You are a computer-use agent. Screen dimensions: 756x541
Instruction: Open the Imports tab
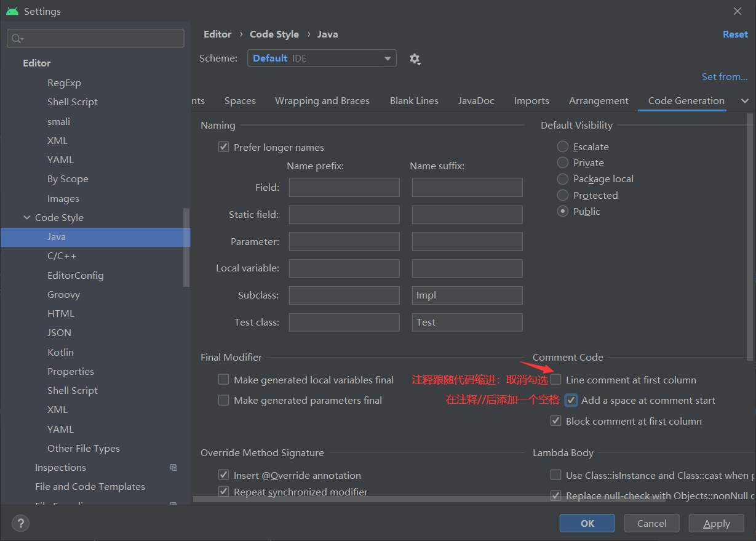[x=531, y=101]
